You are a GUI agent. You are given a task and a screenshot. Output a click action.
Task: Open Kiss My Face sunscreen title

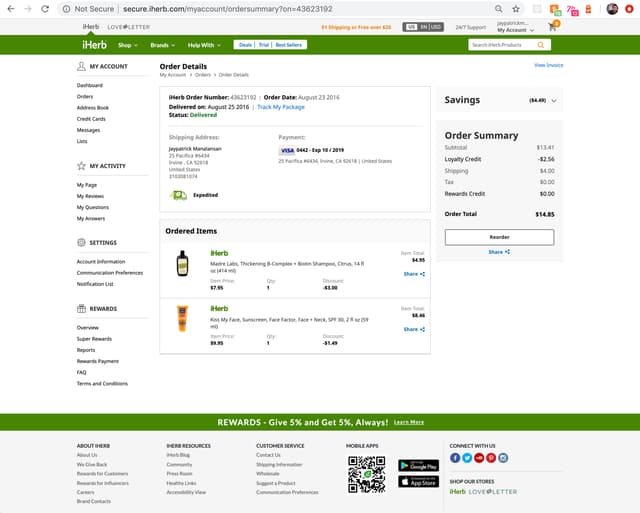coord(289,323)
